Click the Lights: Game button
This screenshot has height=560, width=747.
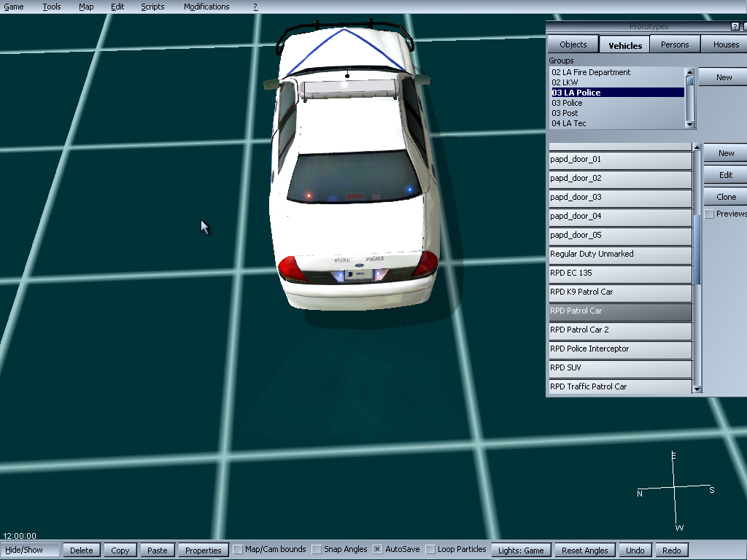tap(521, 550)
